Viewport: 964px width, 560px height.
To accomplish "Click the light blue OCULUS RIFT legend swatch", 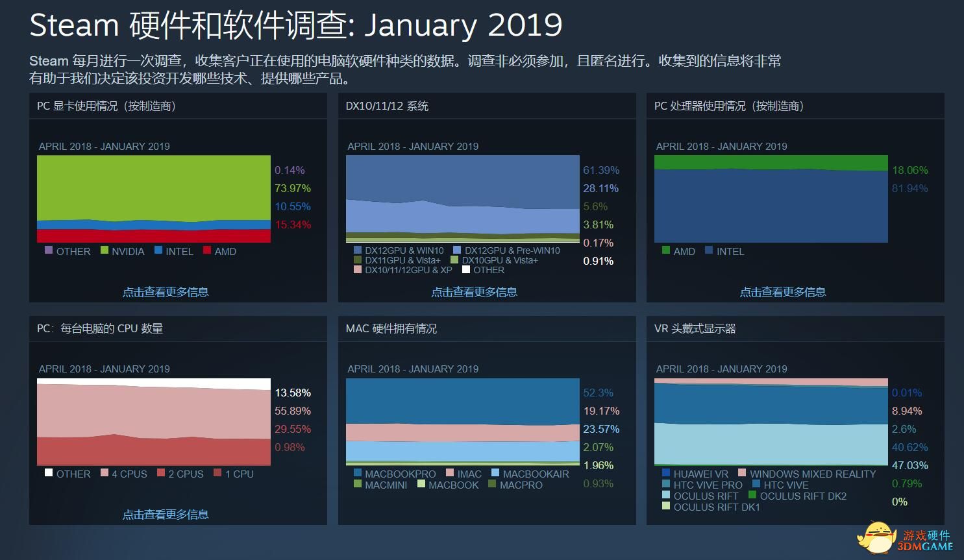I will tap(666, 495).
